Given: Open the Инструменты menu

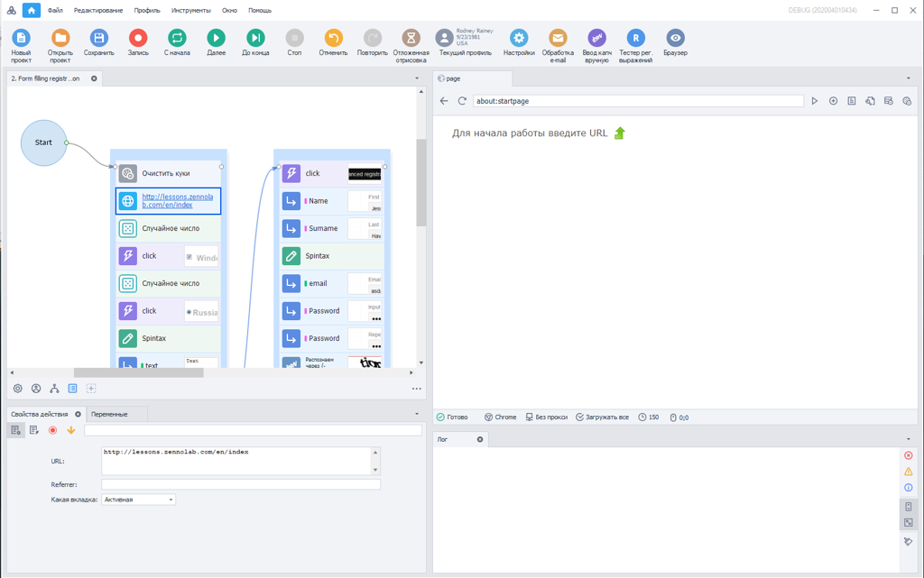Looking at the screenshot, I should click(190, 11).
